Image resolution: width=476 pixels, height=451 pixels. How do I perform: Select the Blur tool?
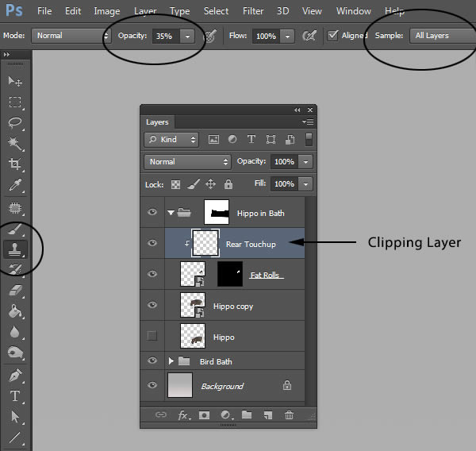point(15,332)
